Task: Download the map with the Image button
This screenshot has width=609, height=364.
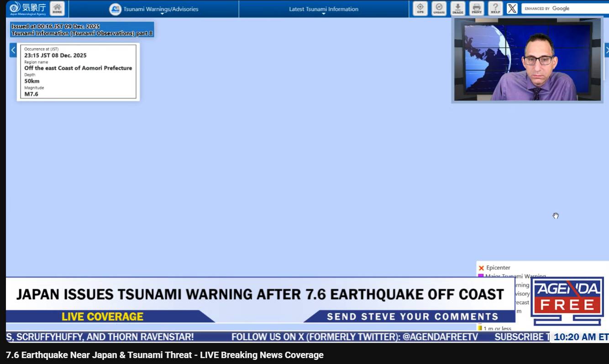Action: click(x=457, y=8)
